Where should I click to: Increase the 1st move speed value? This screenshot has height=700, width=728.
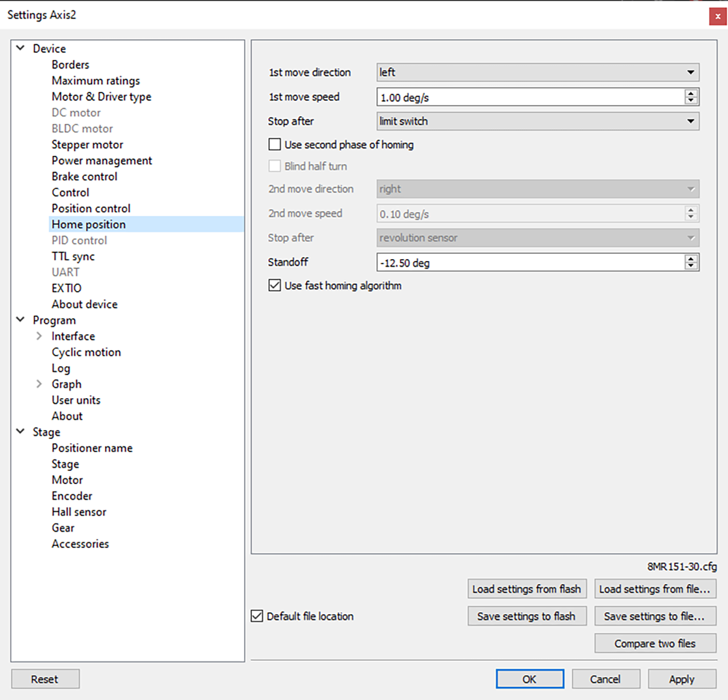[691, 93]
